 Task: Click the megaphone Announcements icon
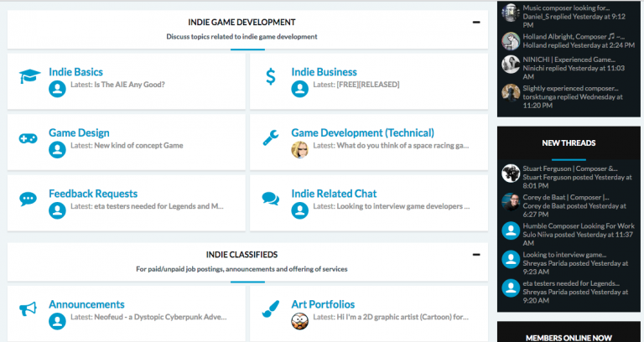click(29, 309)
